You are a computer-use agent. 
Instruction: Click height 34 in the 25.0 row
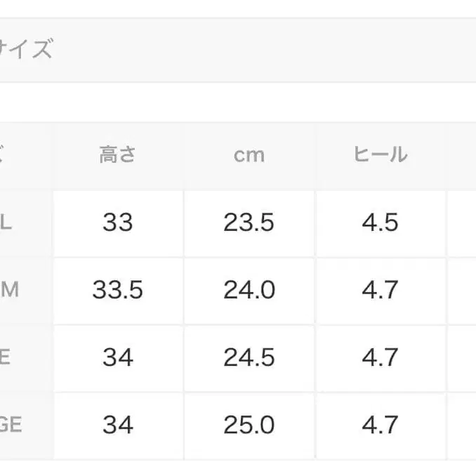[x=117, y=425]
